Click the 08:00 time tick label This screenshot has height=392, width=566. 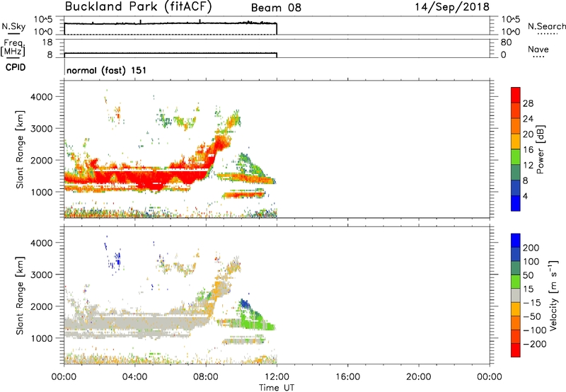point(206,377)
